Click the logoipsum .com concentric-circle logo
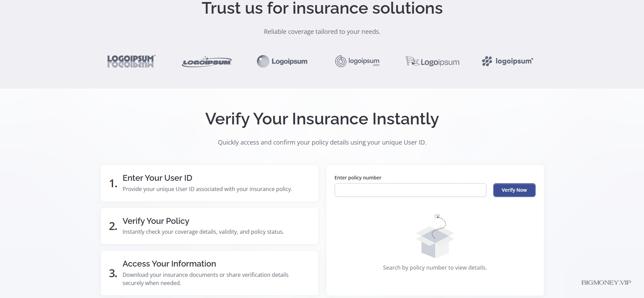The width and height of the screenshot is (644, 298). click(x=357, y=62)
